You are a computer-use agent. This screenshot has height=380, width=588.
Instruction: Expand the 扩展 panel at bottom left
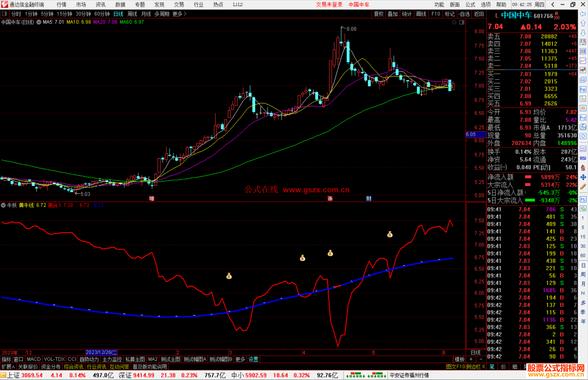click(x=8, y=367)
